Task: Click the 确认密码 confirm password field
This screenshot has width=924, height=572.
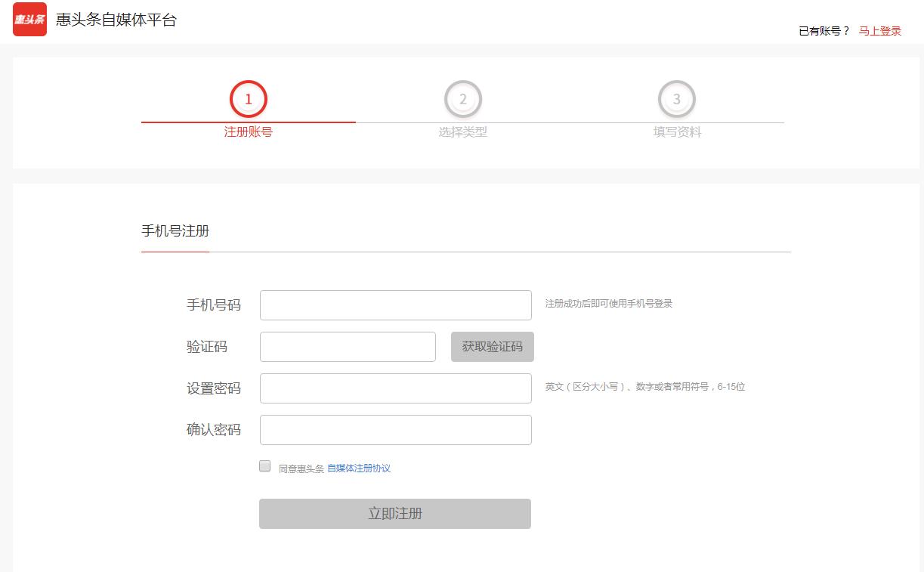Action: pyautogui.click(x=395, y=429)
